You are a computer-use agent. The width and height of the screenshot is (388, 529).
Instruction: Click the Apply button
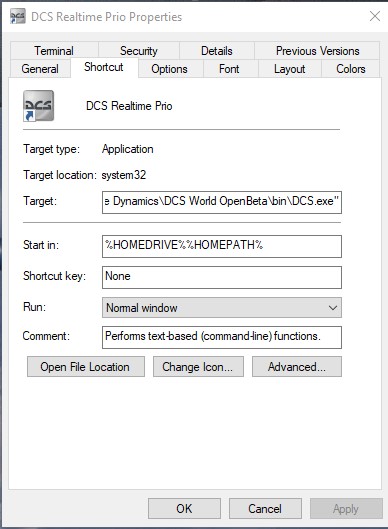(346, 508)
